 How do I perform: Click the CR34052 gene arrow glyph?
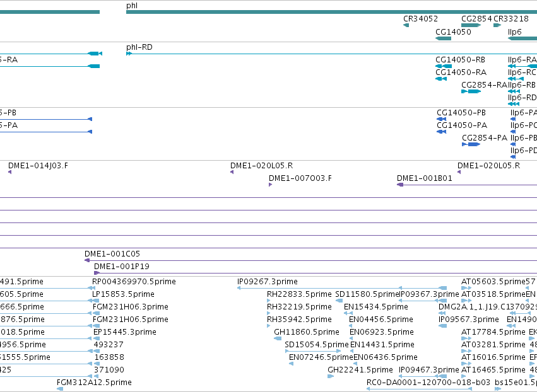tap(406, 25)
